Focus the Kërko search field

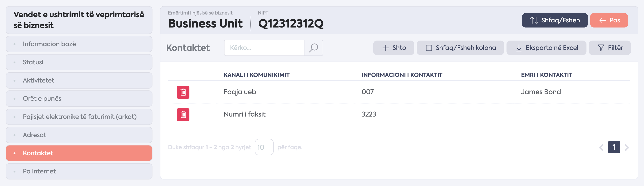[x=264, y=48]
